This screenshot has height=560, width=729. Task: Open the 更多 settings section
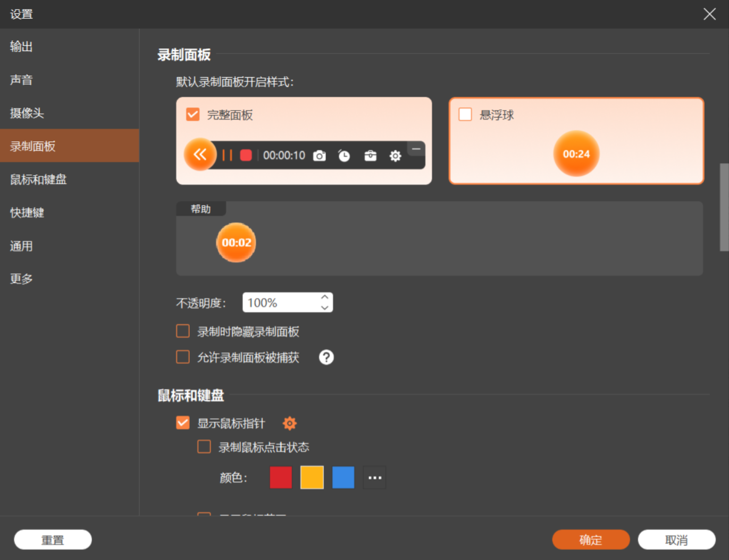[x=70, y=278]
